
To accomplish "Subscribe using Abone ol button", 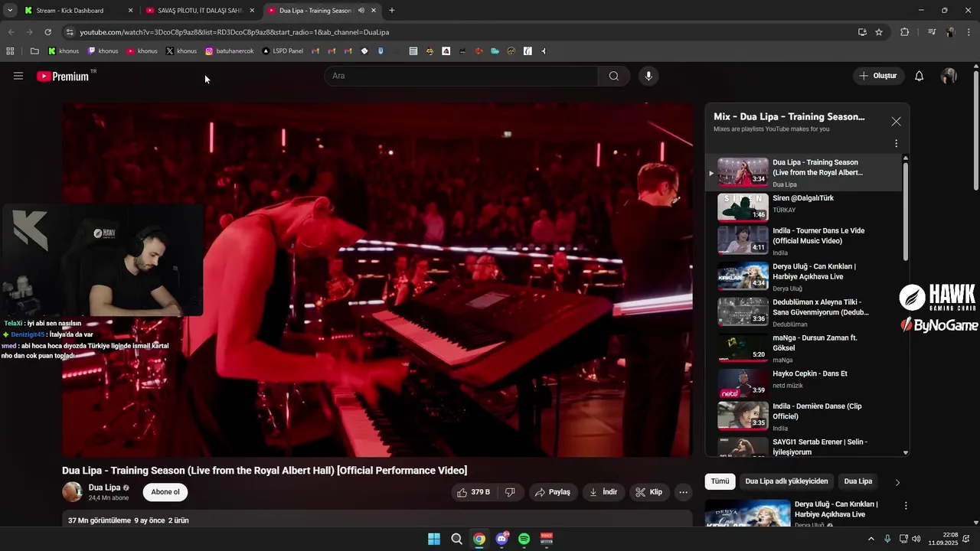I will tap(165, 492).
